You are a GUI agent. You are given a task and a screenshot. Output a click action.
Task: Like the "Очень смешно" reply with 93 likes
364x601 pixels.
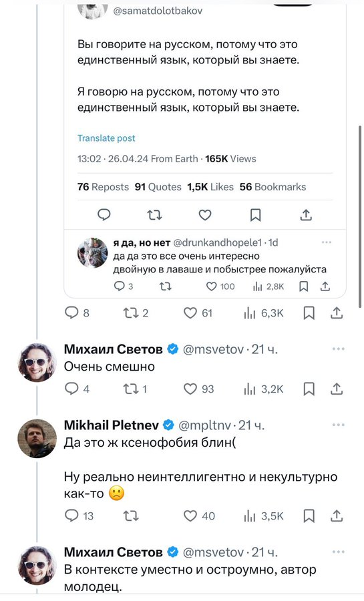(x=198, y=389)
